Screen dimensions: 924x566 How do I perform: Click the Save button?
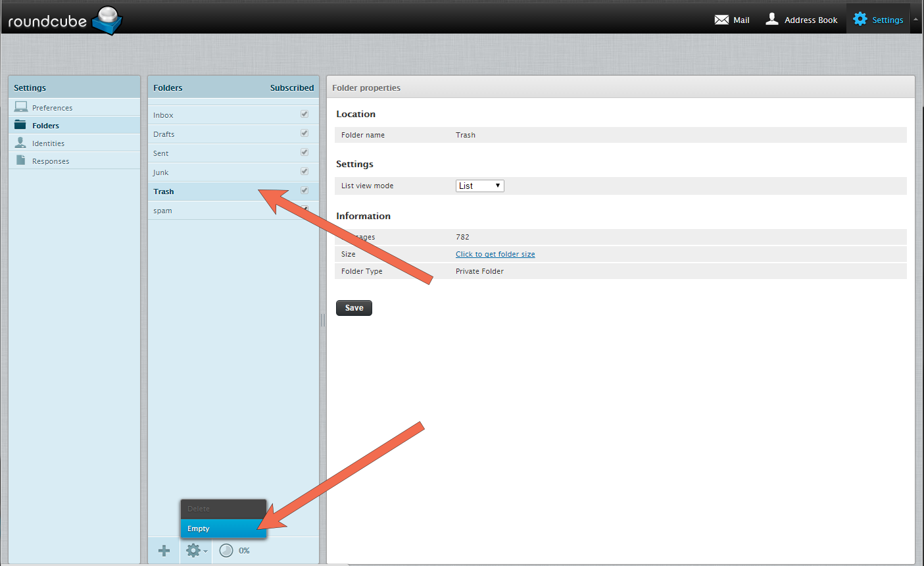[354, 307]
